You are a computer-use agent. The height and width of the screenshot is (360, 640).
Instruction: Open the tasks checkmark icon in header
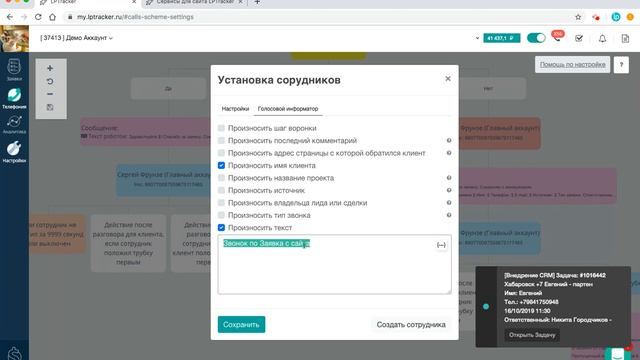(579, 38)
